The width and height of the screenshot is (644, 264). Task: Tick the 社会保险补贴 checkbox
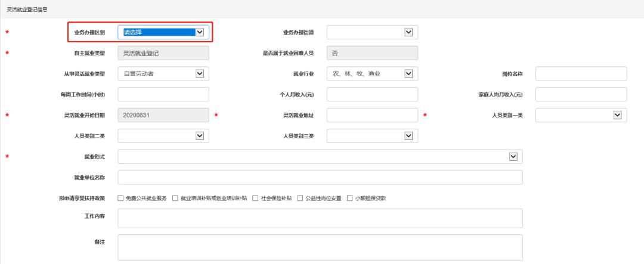255,198
